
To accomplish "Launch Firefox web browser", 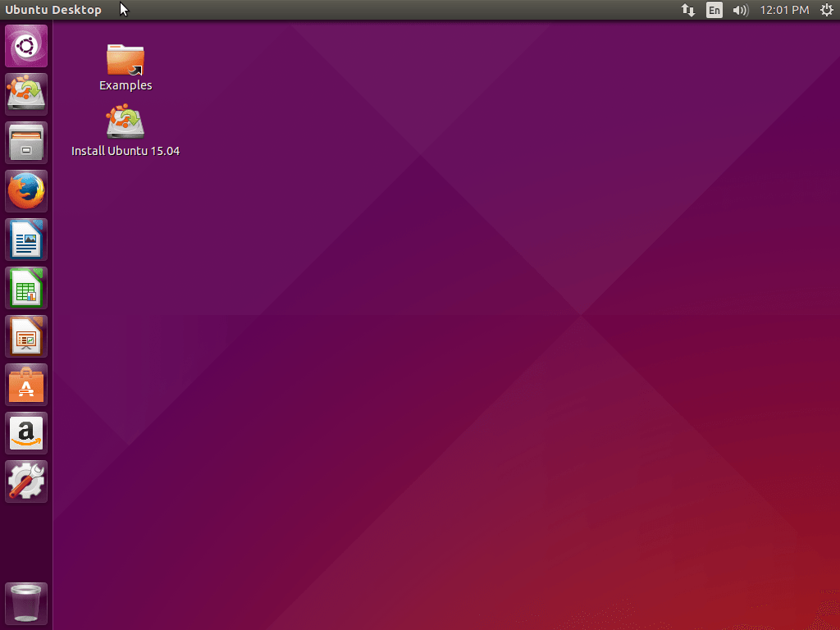I will click(26, 191).
